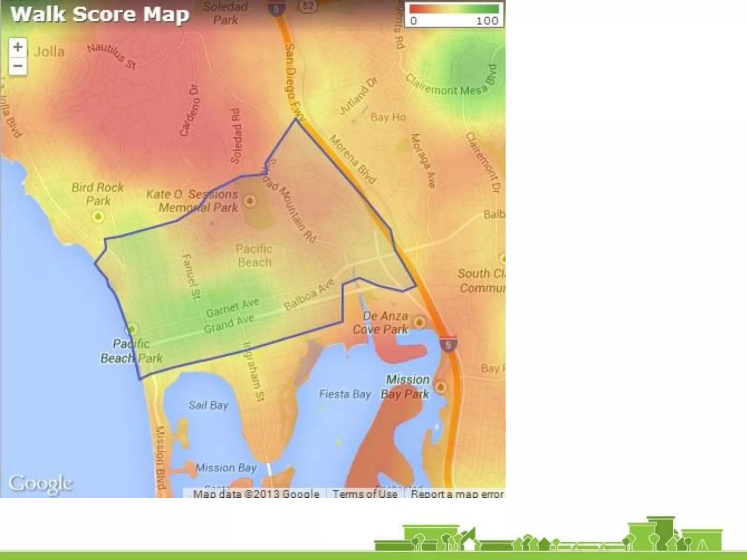Click the Walk Score Map title
The height and width of the screenshot is (560, 747).
point(100,15)
